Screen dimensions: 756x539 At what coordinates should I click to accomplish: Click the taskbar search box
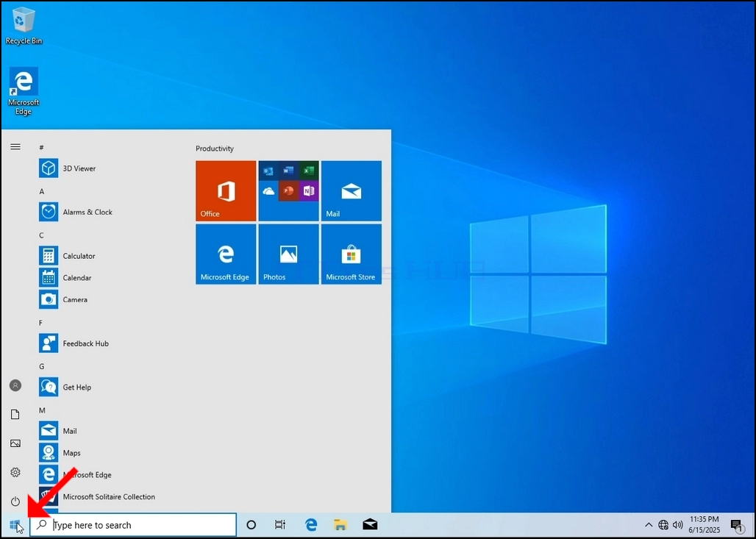pos(133,525)
